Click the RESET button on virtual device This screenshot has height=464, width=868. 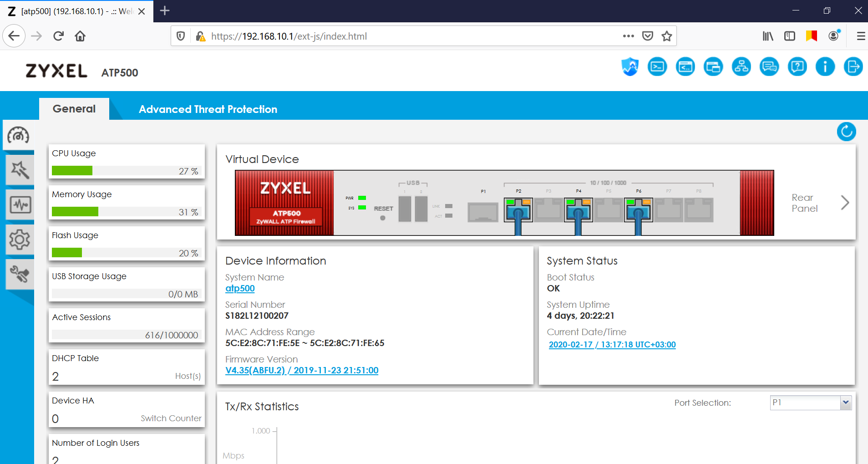click(383, 218)
